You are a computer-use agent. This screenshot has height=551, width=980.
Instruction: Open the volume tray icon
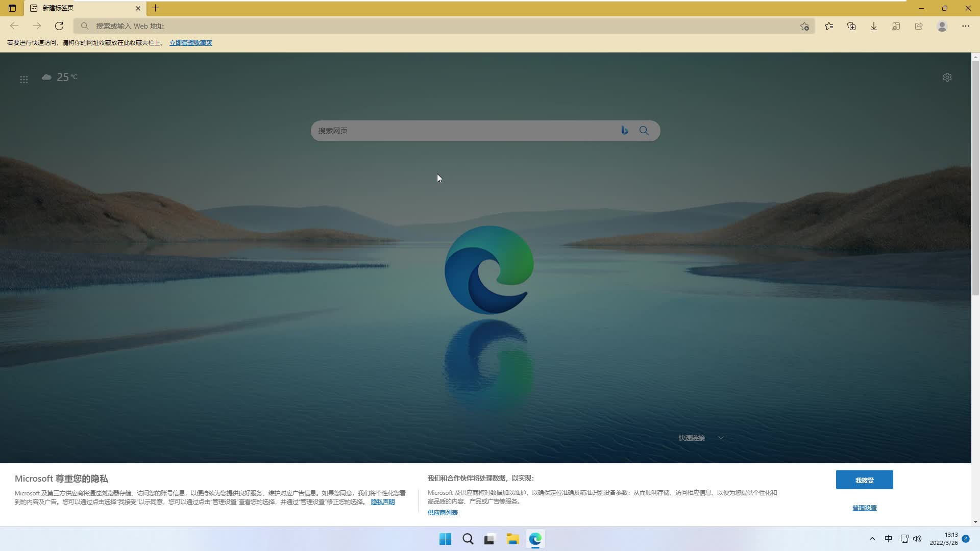click(917, 539)
